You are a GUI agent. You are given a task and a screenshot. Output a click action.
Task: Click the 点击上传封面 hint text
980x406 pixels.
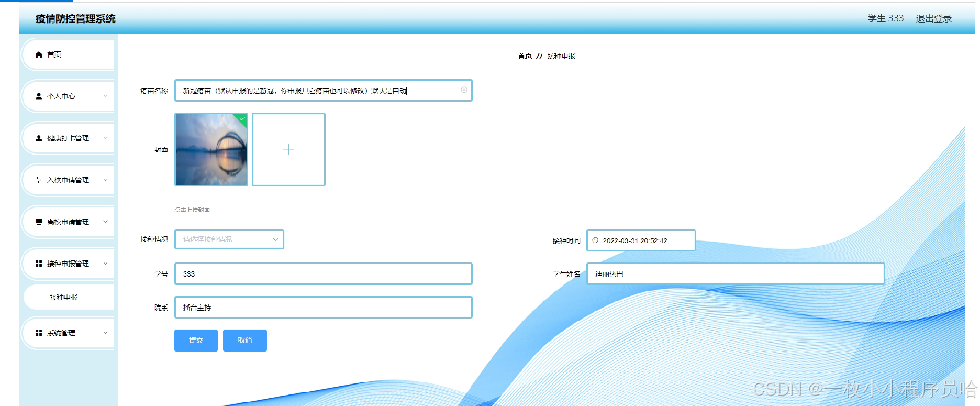[x=192, y=210]
